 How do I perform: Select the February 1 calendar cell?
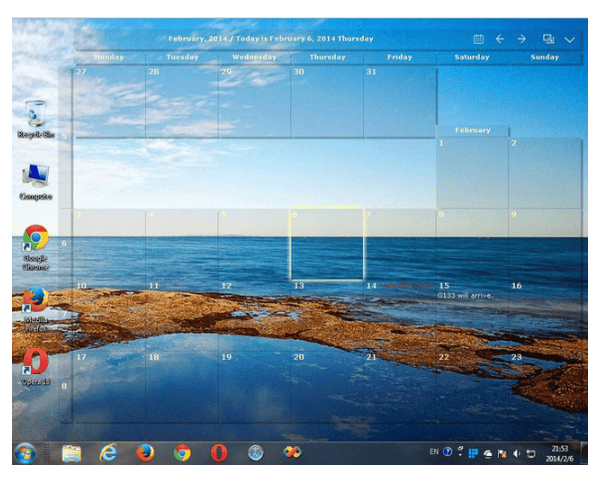(472, 173)
